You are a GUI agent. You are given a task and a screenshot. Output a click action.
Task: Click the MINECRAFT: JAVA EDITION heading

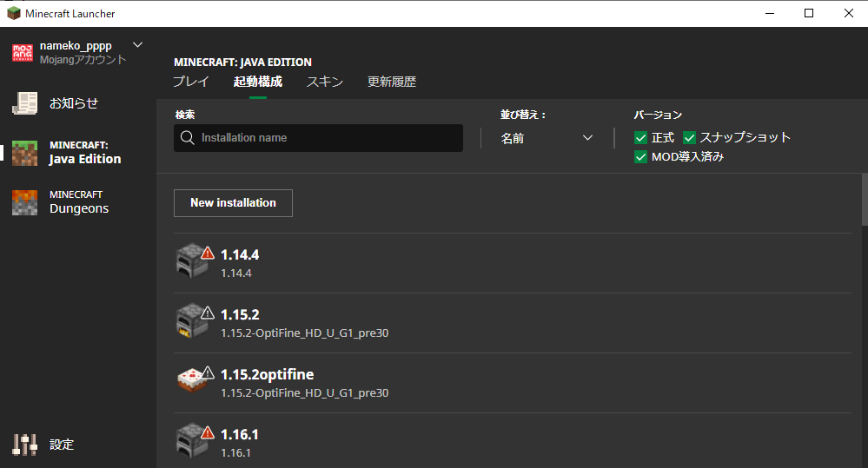[x=242, y=62]
